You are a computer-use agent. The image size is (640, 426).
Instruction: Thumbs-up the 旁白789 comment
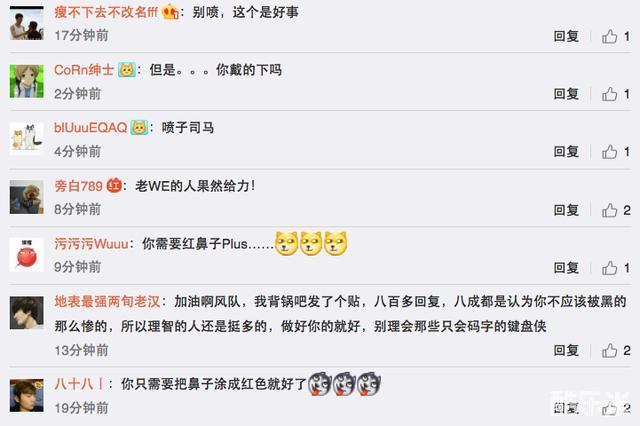point(610,210)
